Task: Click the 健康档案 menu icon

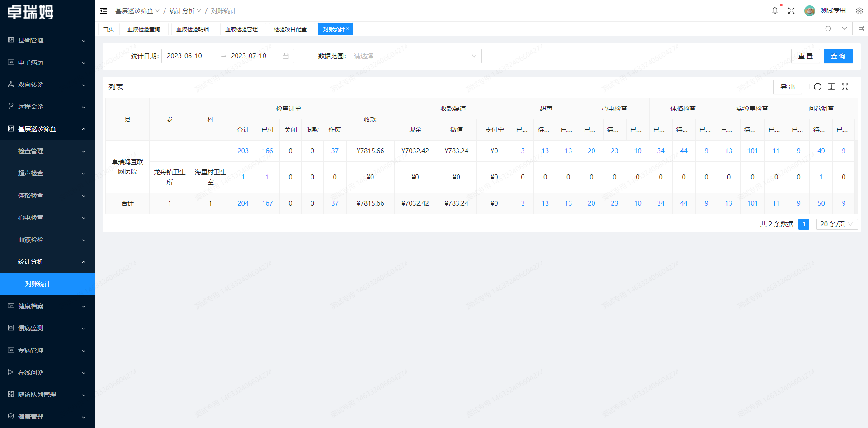Action: coord(11,306)
